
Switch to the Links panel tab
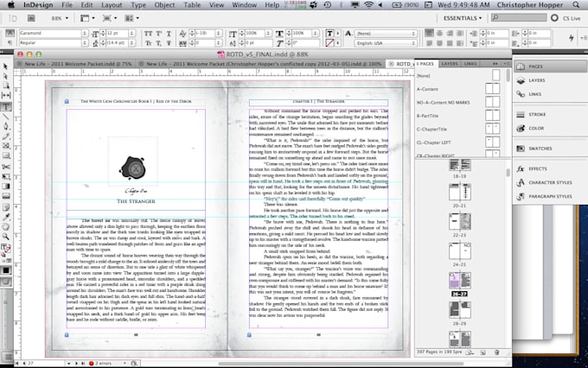(x=470, y=64)
